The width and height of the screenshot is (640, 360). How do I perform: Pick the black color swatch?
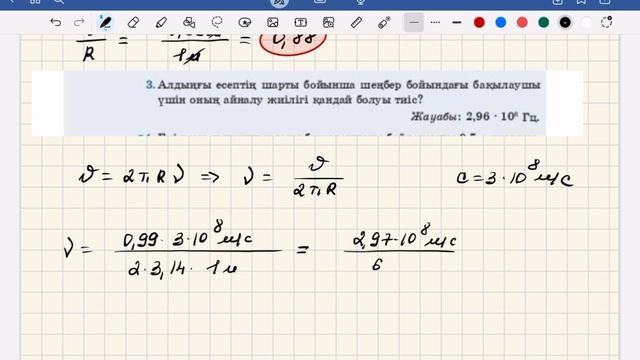click(x=565, y=22)
